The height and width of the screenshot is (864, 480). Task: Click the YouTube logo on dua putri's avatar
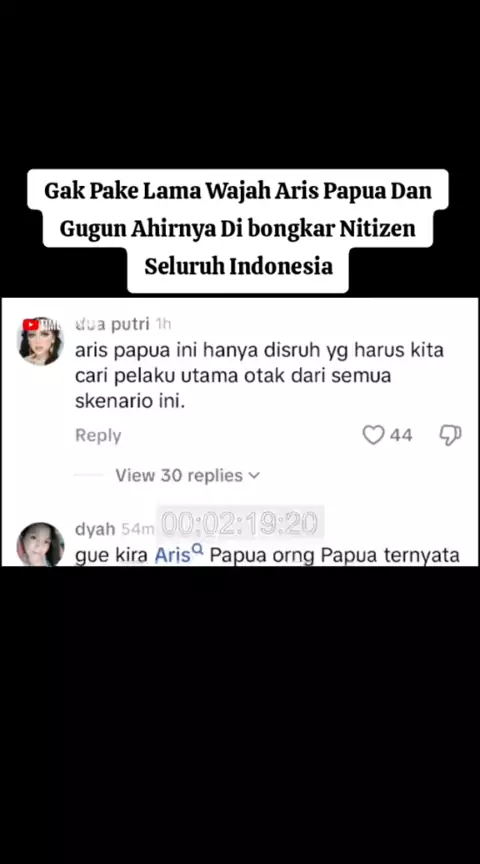pyautogui.click(x=30, y=325)
